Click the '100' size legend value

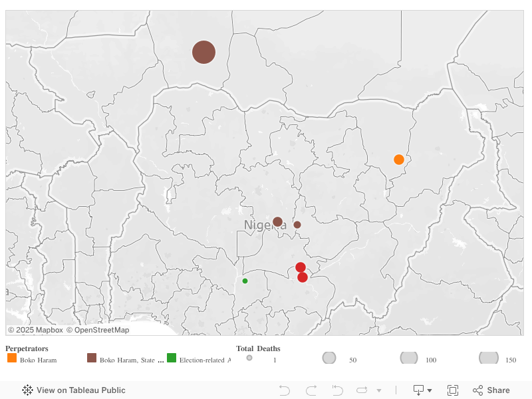point(431,360)
